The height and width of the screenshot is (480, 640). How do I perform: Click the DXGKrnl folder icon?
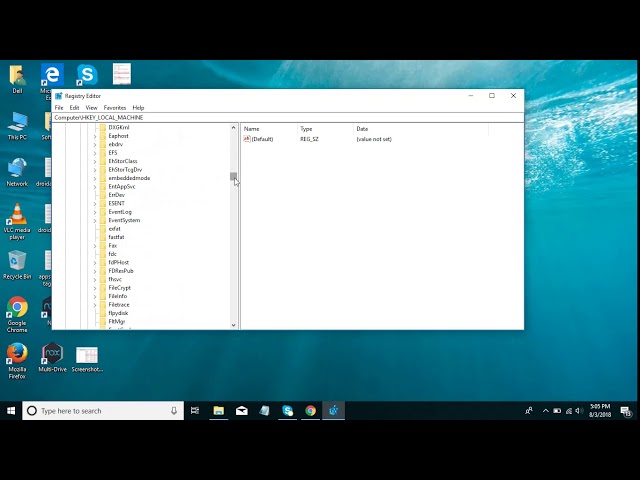[x=103, y=127]
